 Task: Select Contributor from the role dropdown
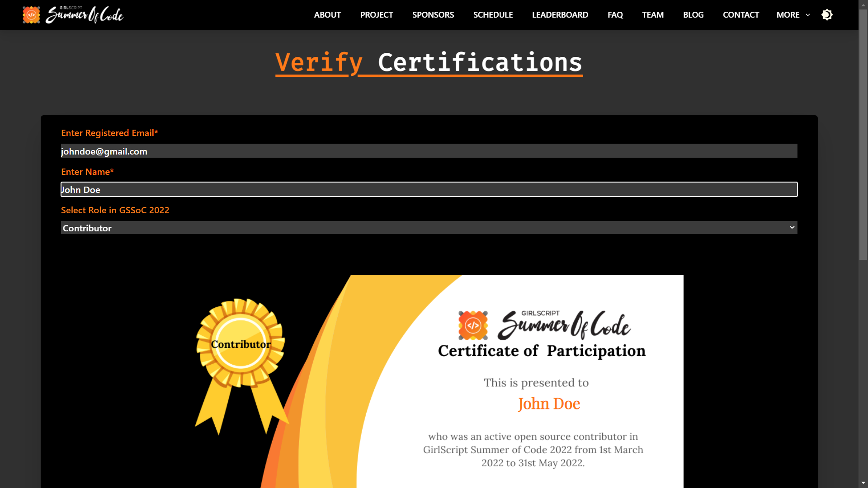[429, 227]
